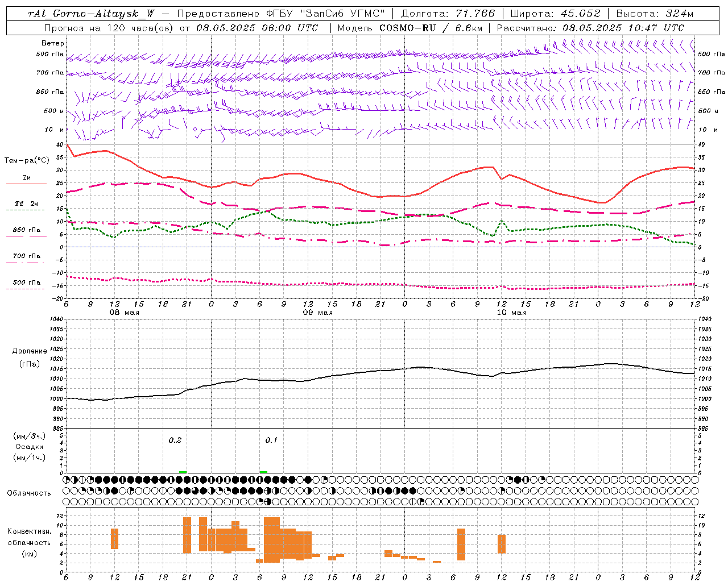This screenshot has height=582, width=728.
Task: Click the 08 мая date label
Action: [124, 313]
